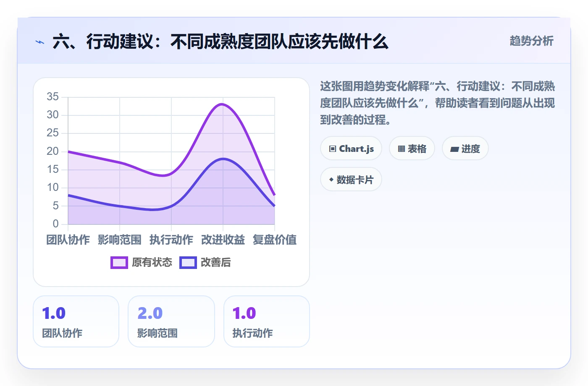The height and width of the screenshot is (386, 588).
Task: Toggle the 改善后 legend swatch
Action: coord(188,263)
